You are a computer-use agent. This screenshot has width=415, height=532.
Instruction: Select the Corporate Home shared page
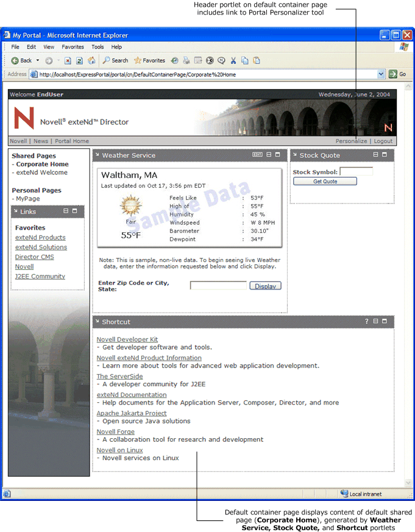pyautogui.click(x=42, y=164)
